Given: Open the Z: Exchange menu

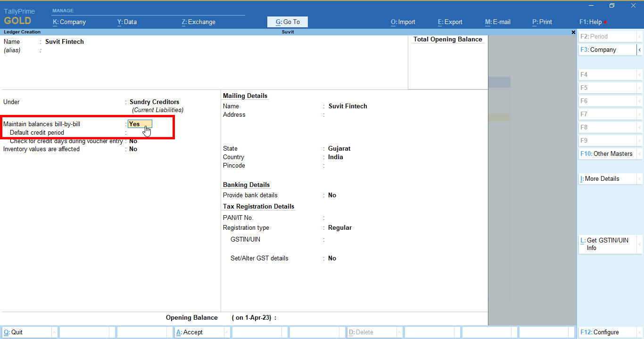Looking at the screenshot, I should pyautogui.click(x=198, y=22).
